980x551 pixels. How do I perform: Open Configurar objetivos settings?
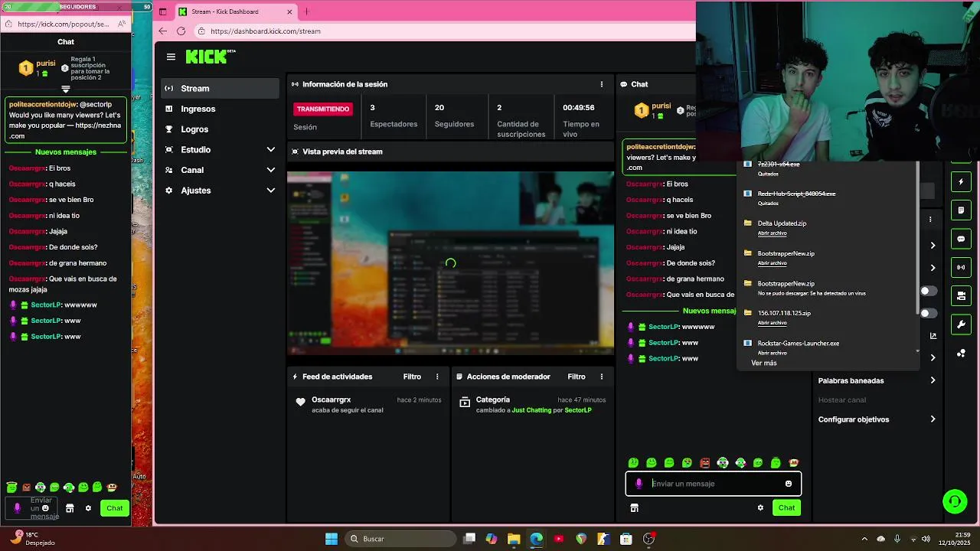[877, 419]
